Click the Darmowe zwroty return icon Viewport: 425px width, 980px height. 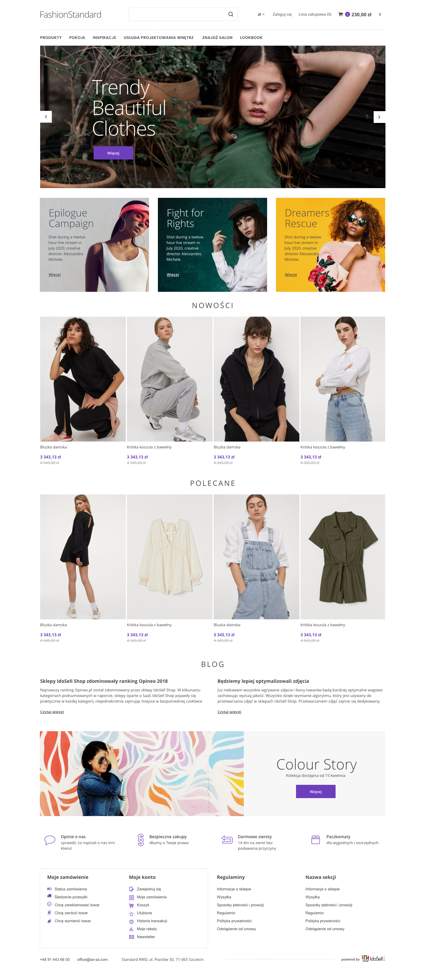tap(227, 840)
